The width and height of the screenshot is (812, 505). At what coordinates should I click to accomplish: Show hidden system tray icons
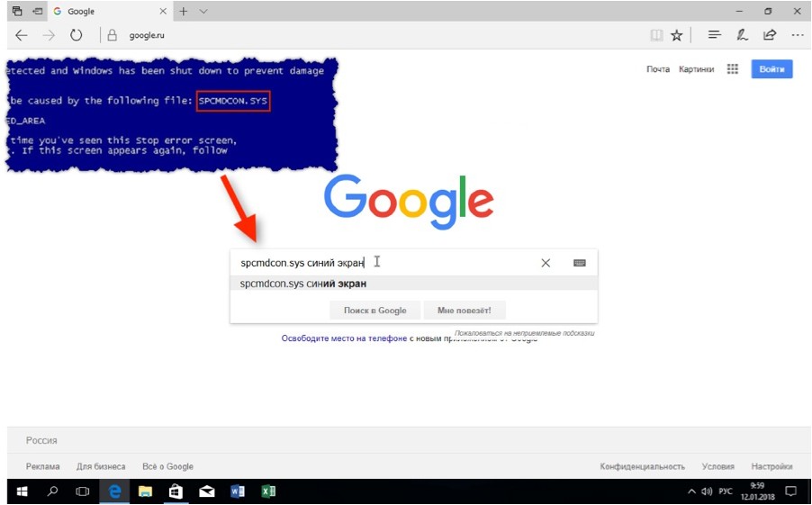pos(691,491)
